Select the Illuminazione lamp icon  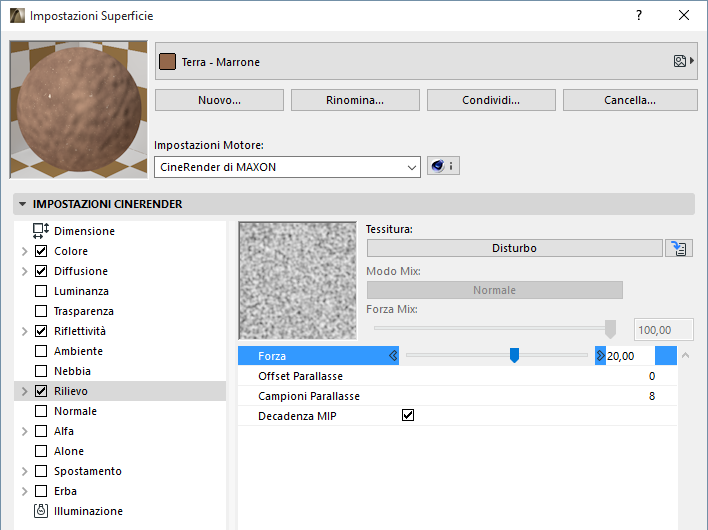pos(41,511)
